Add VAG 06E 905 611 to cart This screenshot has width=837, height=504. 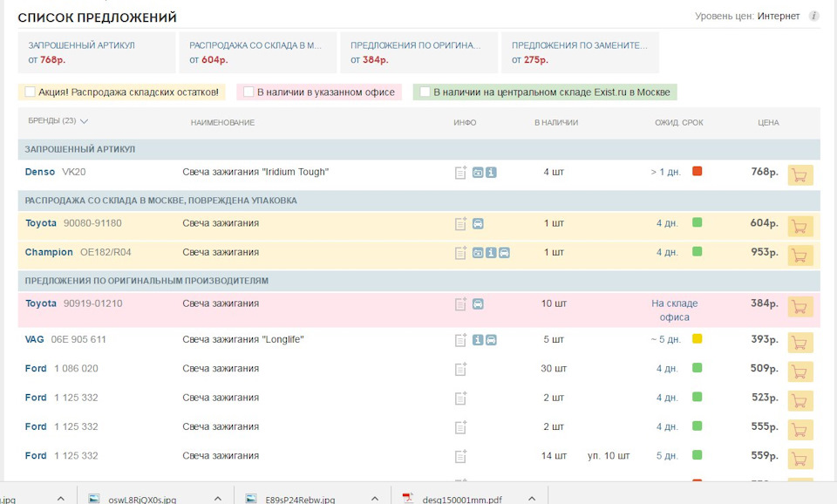click(x=800, y=343)
